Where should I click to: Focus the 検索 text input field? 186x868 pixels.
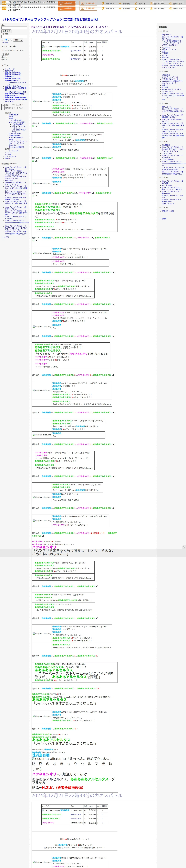click(14, 28)
